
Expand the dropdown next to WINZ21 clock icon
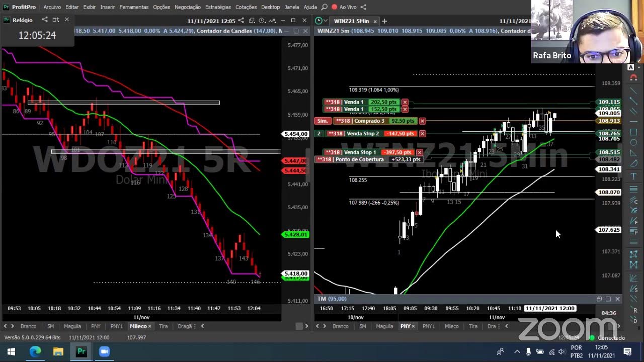pyautogui.click(x=326, y=21)
